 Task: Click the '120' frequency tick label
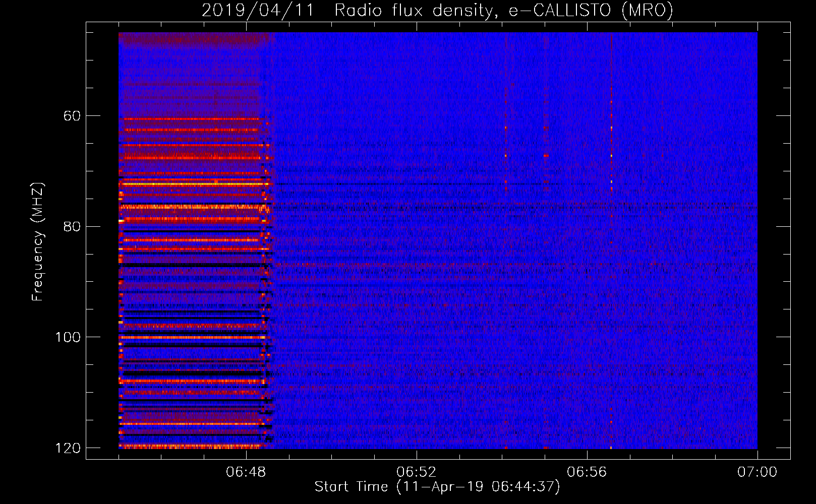pyautogui.click(x=68, y=448)
